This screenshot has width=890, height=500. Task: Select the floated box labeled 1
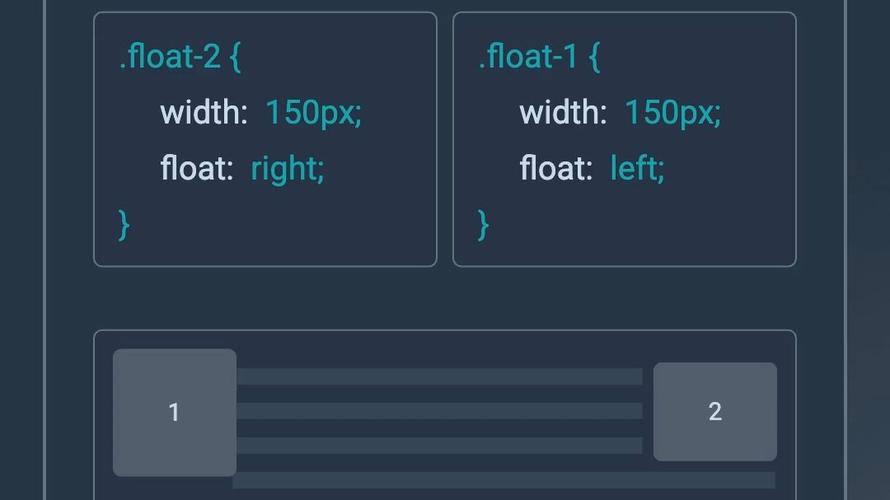click(174, 412)
